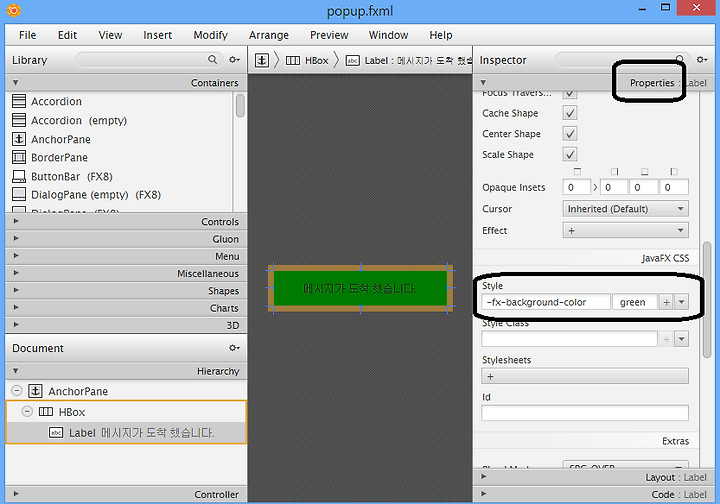Screen dimensions: 720x504
Task: Open the File menu
Action: pyautogui.click(x=28, y=35)
